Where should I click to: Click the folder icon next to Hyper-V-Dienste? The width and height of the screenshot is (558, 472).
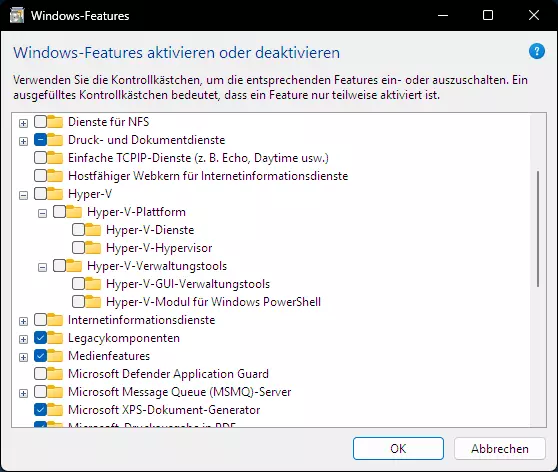tap(93, 229)
